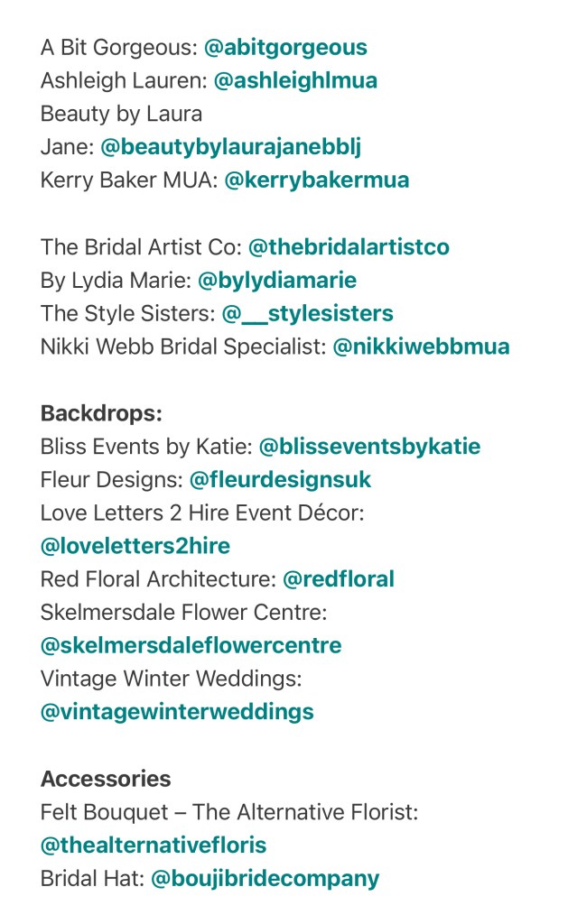Open the @skelmersdaleflowercentre link
The image size is (568, 924).
[x=191, y=646]
